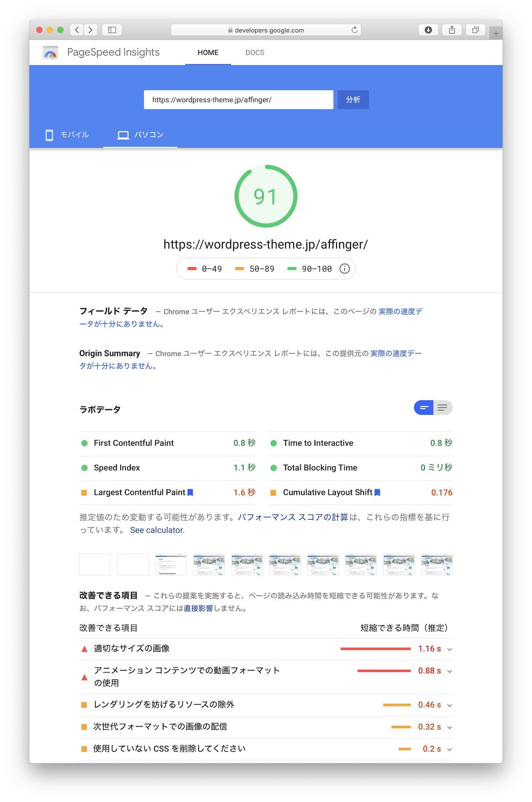
Task: Click last filmstrip screenshot thumbnail
Action: click(x=437, y=565)
